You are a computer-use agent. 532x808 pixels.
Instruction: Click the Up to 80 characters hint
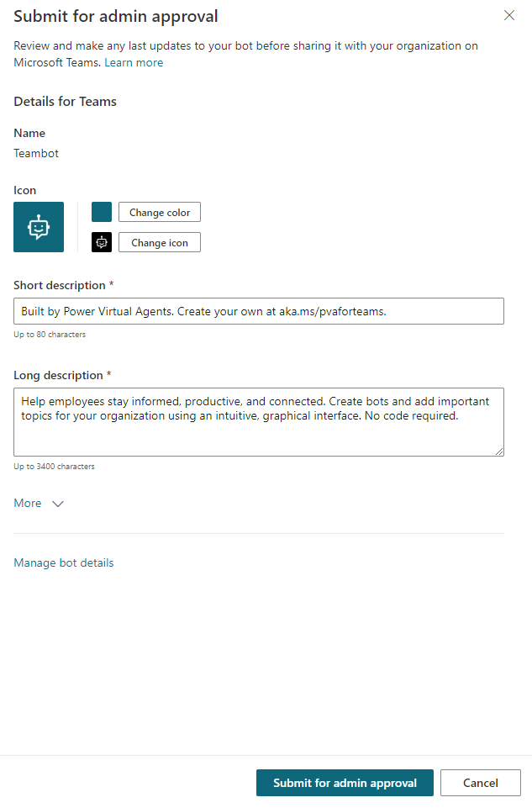50,335
